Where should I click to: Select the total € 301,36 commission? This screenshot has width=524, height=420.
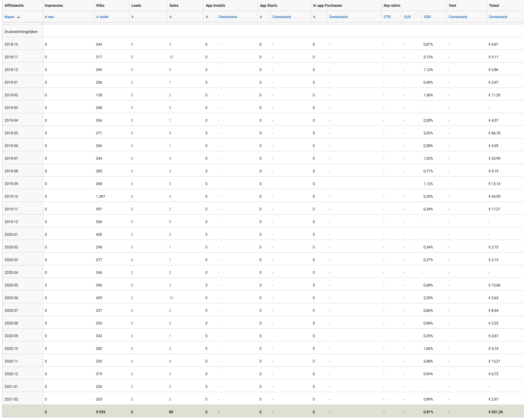click(495, 412)
